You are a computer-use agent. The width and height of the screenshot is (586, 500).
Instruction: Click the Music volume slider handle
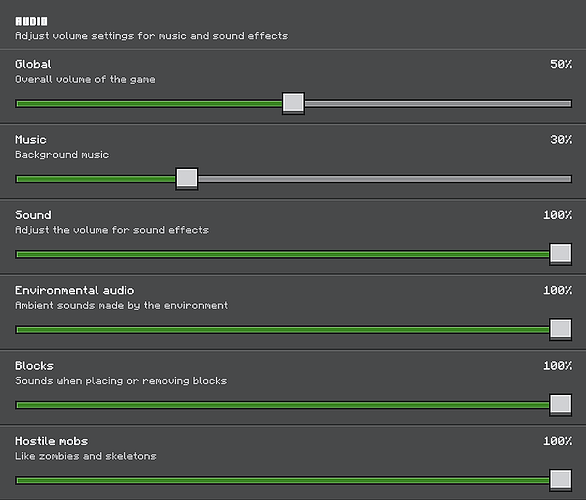[187, 179]
